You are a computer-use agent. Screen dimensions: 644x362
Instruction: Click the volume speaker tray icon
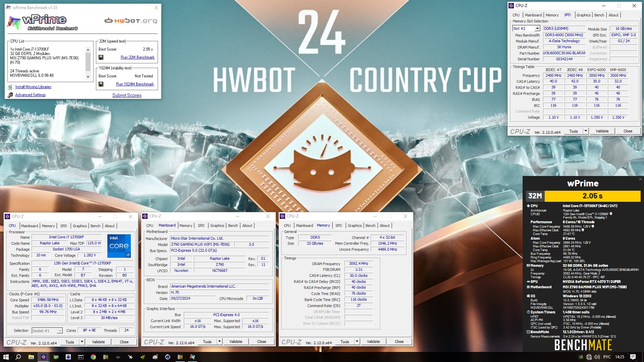click(597, 357)
